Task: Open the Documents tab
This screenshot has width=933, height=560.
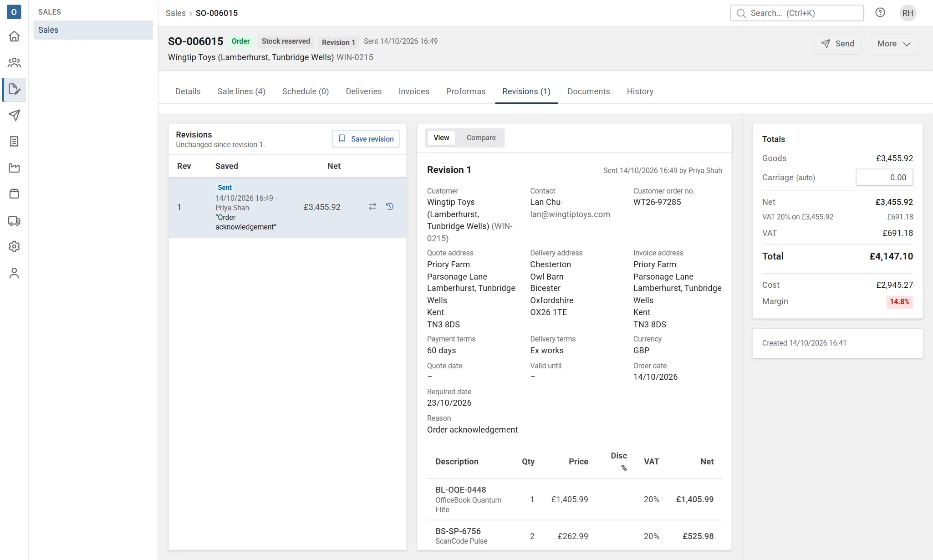Action: 589,92
